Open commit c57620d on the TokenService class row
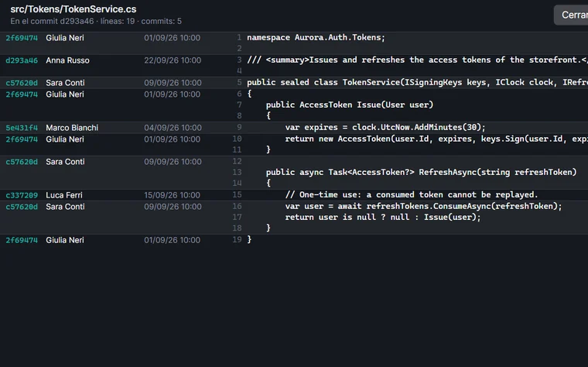The height and width of the screenshot is (367, 588). point(22,83)
